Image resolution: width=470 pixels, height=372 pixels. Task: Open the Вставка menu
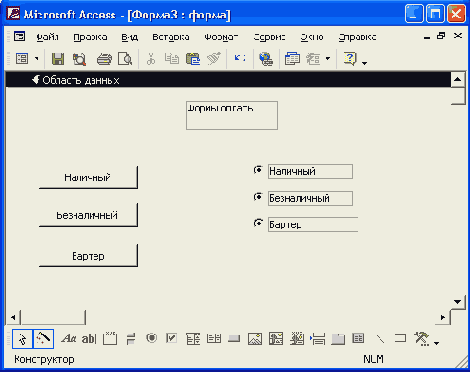[171, 37]
